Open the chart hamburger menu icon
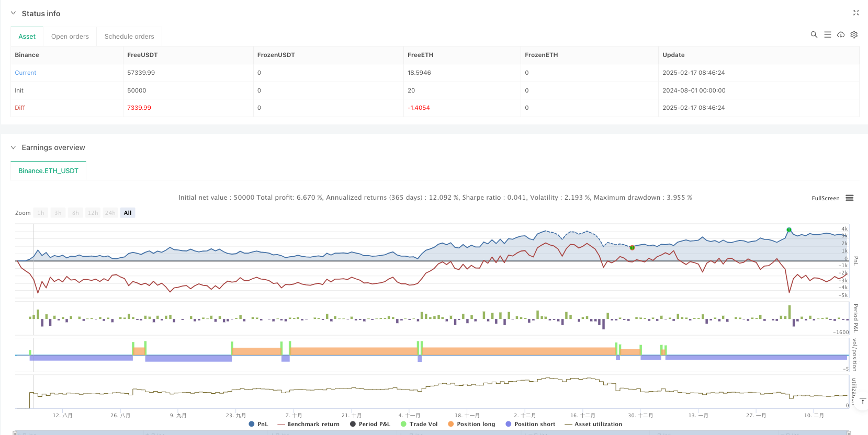 tap(850, 198)
